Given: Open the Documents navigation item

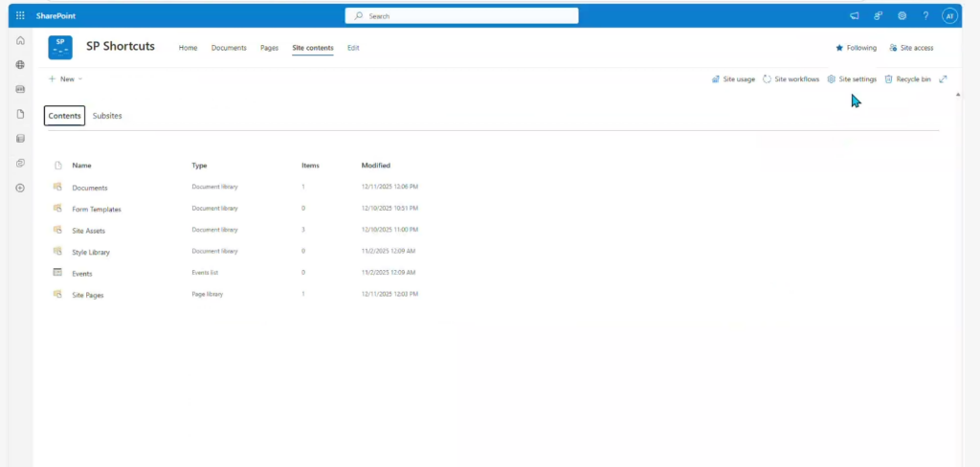Looking at the screenshot, I should tap(229, 48).
